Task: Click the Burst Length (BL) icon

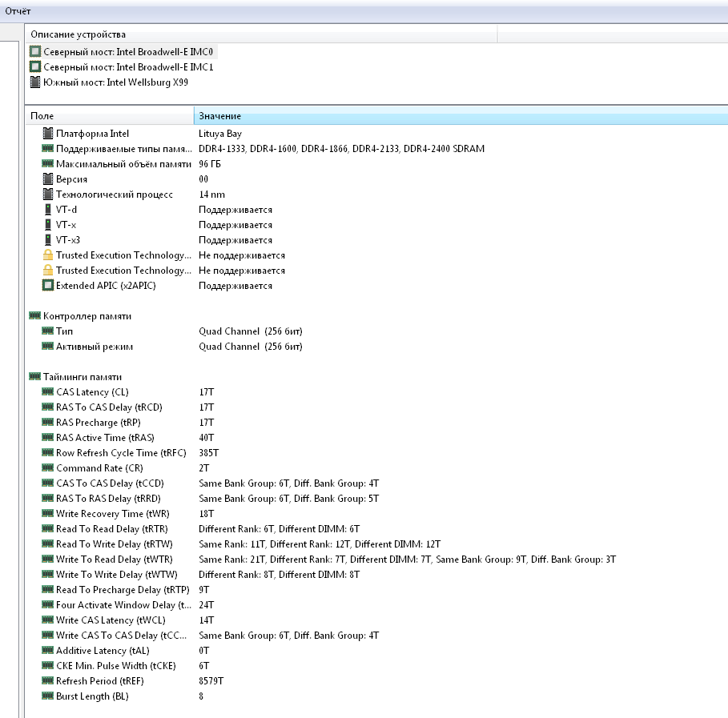Action: (48, 696)
